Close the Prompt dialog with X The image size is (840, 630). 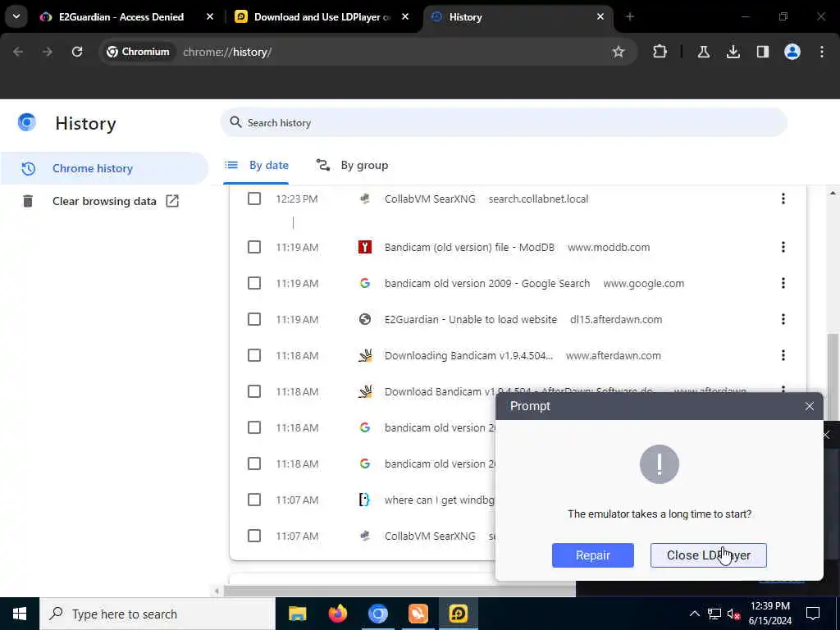point(810,406)
